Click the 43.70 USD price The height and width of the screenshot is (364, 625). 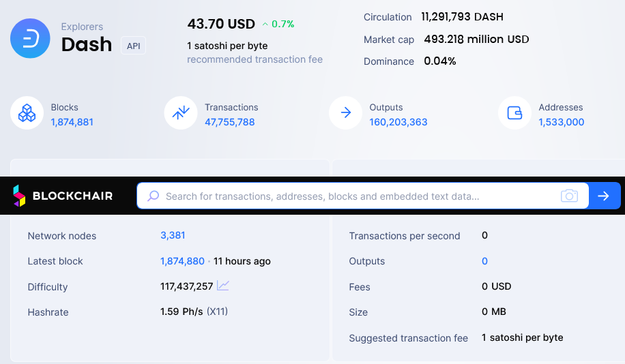(x=221, y=24)
